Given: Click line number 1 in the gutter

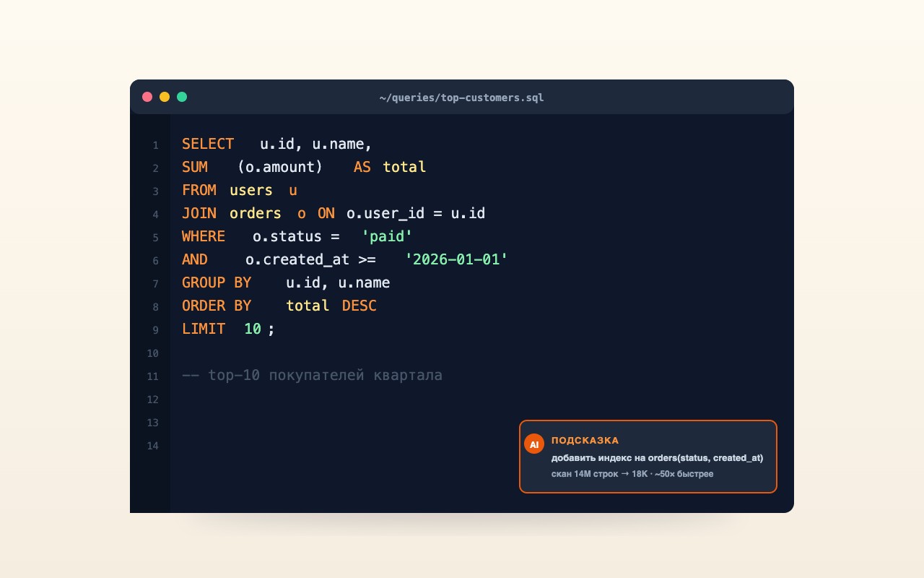Looking at the screenshot, I should coord(155,145).
